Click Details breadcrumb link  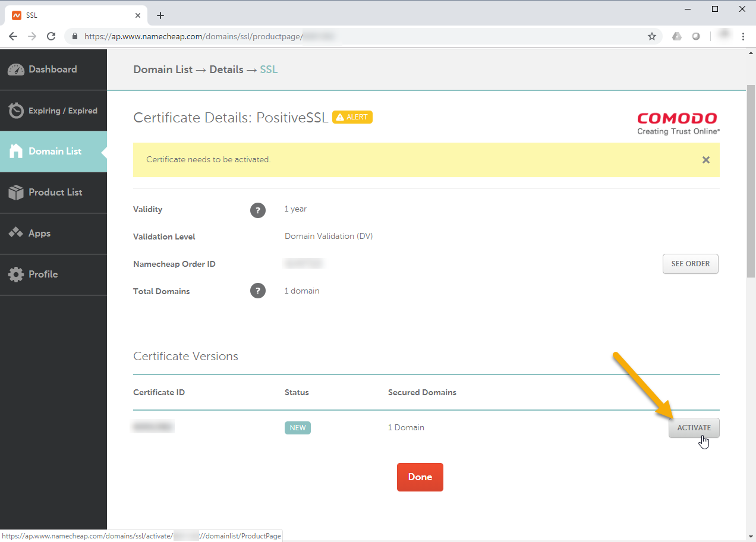tap(226, 70)
